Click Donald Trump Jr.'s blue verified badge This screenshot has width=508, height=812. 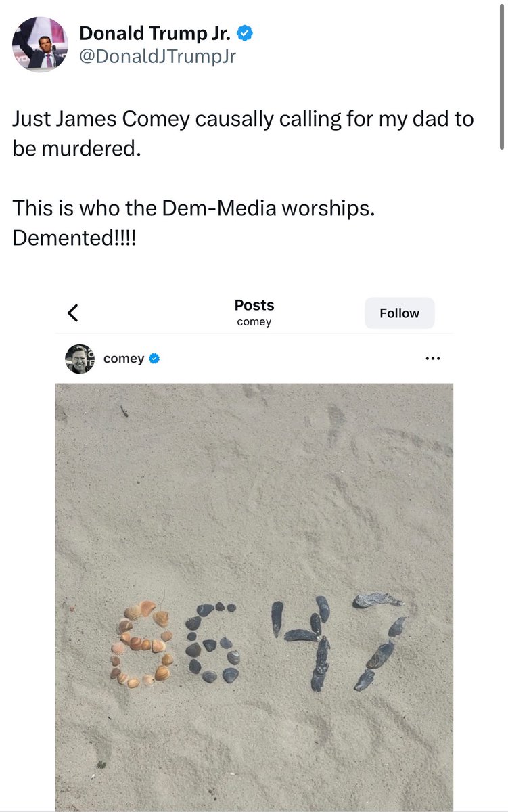pos(244,33)
